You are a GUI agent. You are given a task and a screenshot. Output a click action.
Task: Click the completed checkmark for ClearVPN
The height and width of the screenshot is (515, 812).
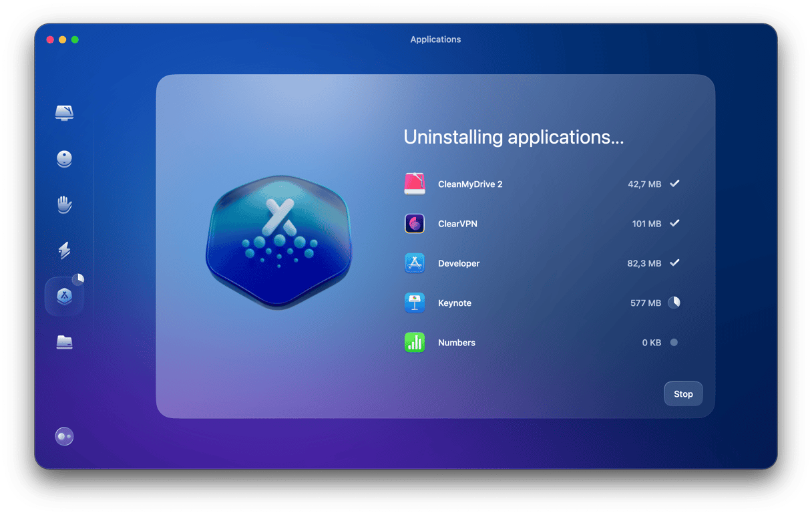click(674, 224)
